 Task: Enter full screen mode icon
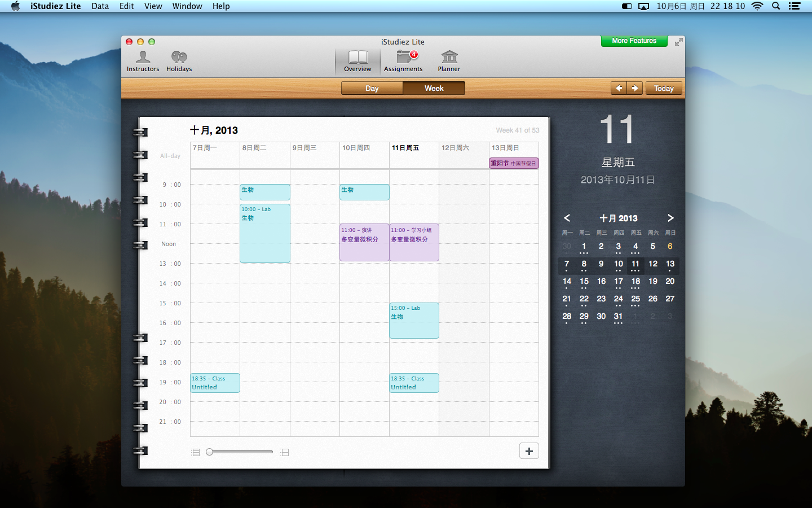pyautogui.click(x=679, y=42)
